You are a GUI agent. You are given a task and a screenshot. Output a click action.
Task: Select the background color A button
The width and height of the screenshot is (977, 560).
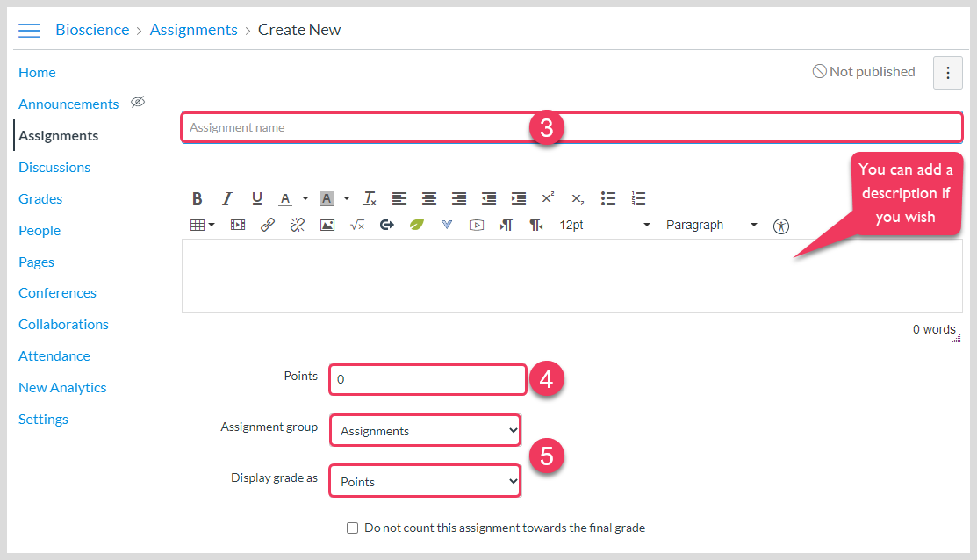pyautogui.click(x=326, y=198)
